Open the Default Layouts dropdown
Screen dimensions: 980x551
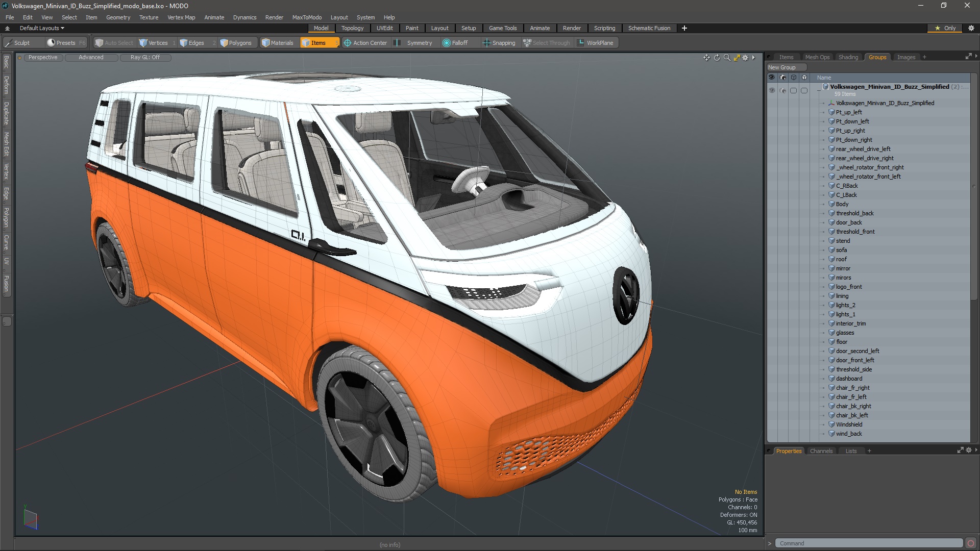[42, 28]
